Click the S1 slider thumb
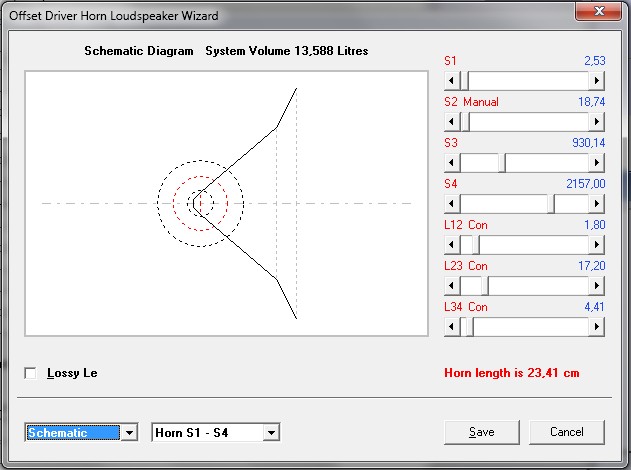The image size is (631, 470). tap(464, 81)
